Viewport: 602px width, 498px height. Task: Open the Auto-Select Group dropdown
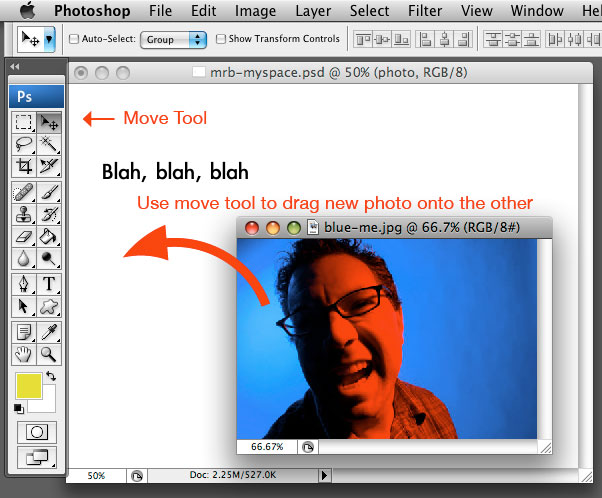coord(173,40)
